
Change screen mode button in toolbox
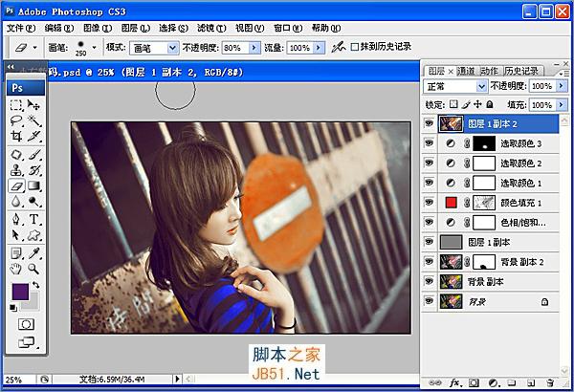tap(27, 342)
